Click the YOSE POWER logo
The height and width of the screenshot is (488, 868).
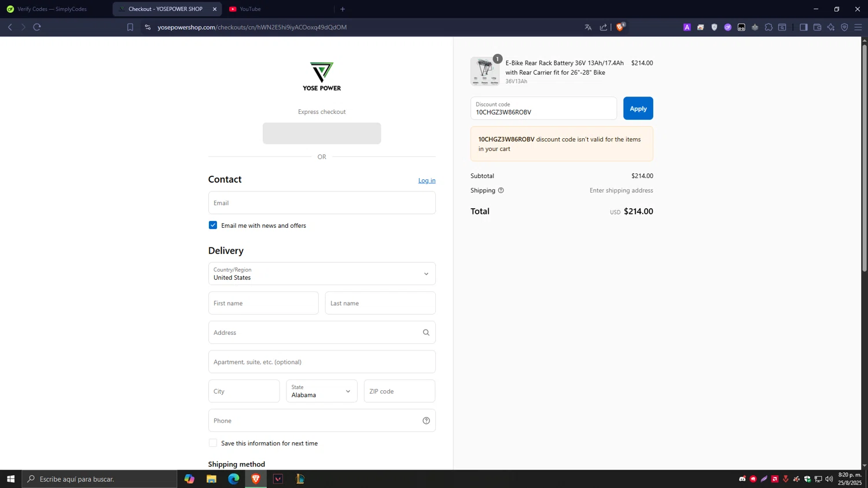tap(322, 76)
